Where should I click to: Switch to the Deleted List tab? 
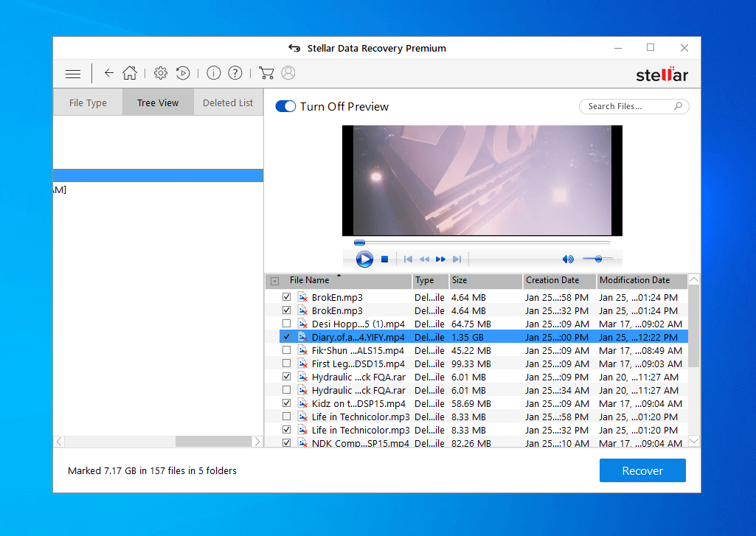coord(228,102)
